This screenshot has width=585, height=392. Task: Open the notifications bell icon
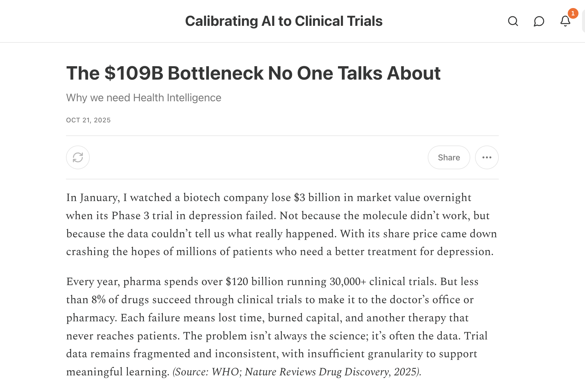(565, 21)
